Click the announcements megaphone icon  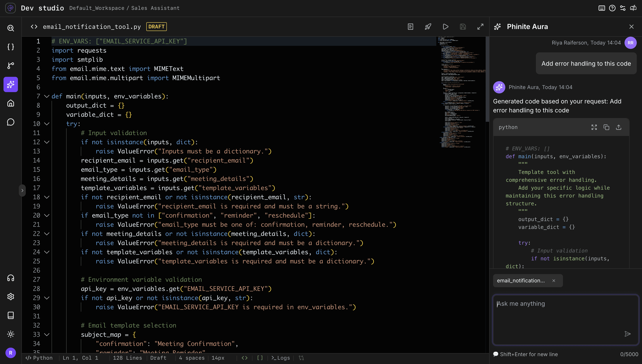tap(633, 8)
